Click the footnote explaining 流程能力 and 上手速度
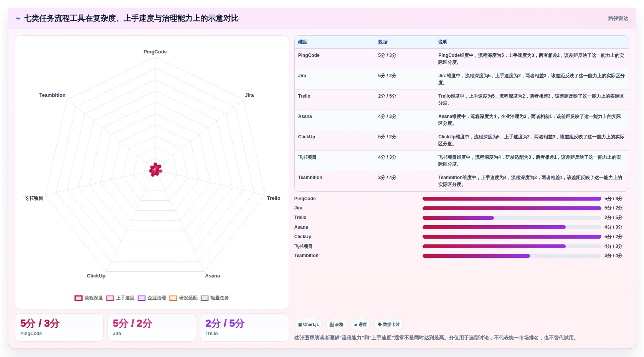This screenshot has width=644, height=357. pos(436,338)
